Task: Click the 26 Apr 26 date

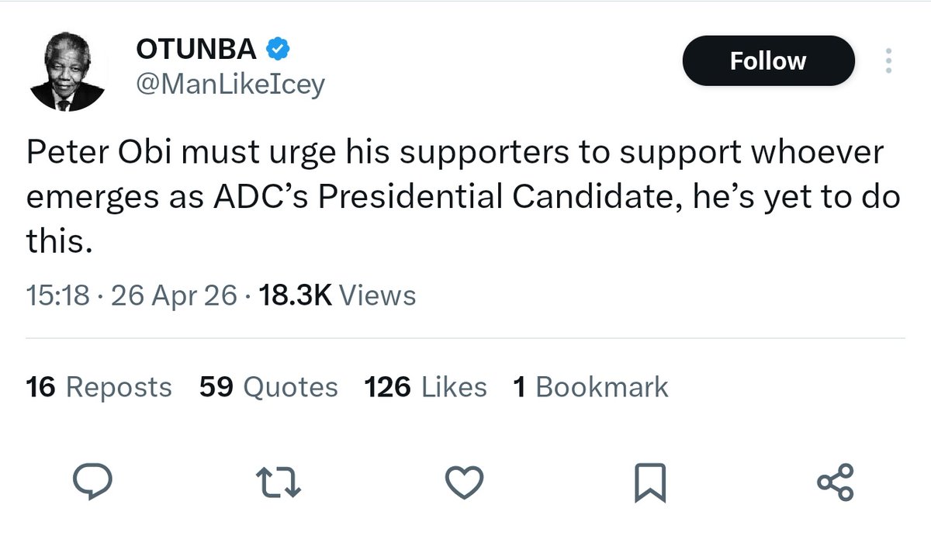Action: point(173,296)
